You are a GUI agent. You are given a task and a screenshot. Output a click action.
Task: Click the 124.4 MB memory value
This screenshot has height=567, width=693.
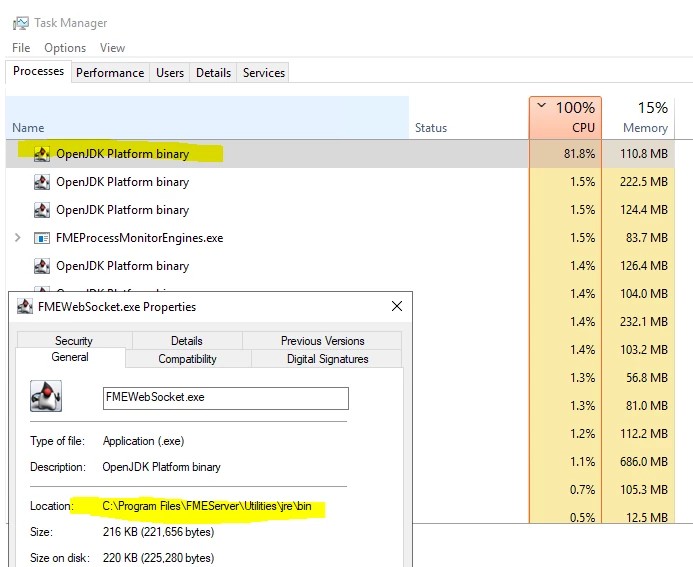[x=644, y=209]
